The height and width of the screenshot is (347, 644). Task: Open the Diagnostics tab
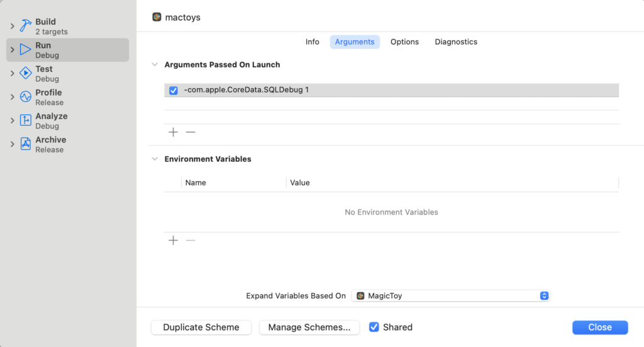coord(456,42)
